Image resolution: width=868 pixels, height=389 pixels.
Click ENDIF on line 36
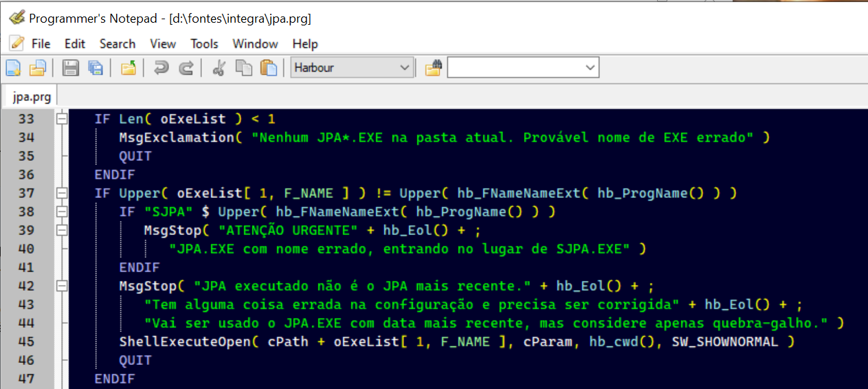115,175
